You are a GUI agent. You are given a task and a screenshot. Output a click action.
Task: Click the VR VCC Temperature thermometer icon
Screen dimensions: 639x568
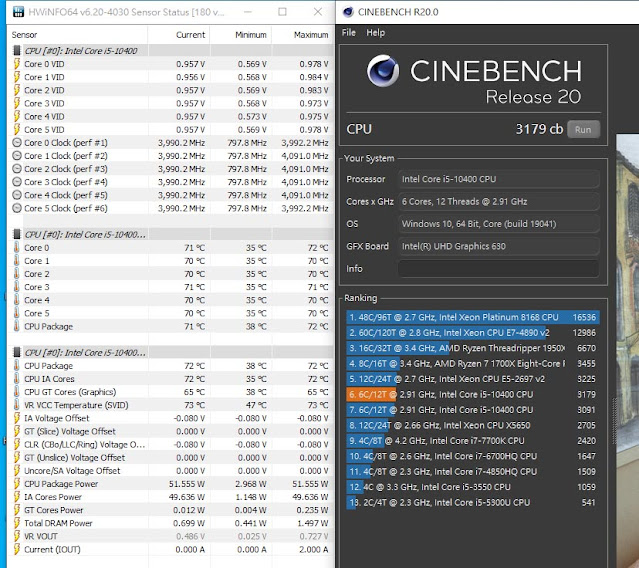[x=17, y=405]
